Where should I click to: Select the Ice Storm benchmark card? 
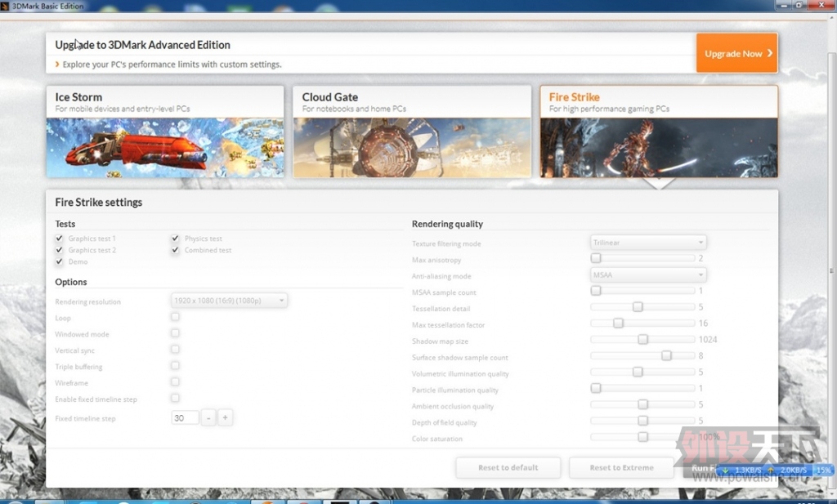click(165, 132)
